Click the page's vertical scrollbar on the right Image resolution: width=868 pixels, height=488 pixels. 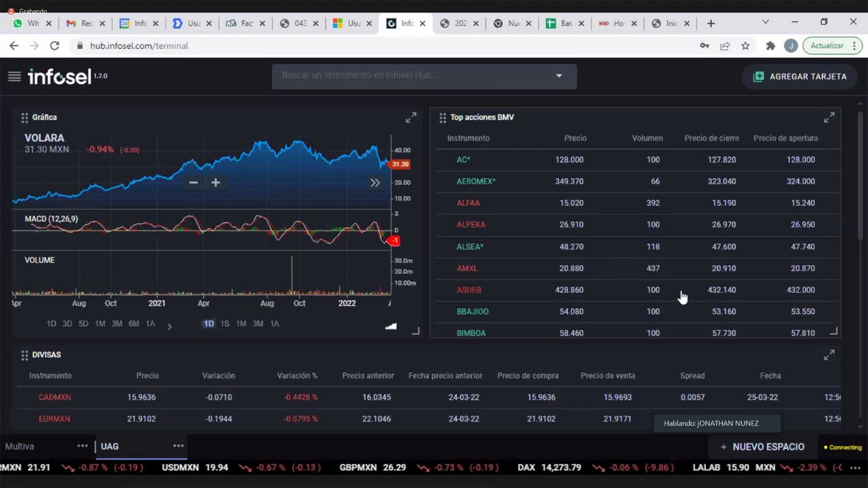pos(860,173)
